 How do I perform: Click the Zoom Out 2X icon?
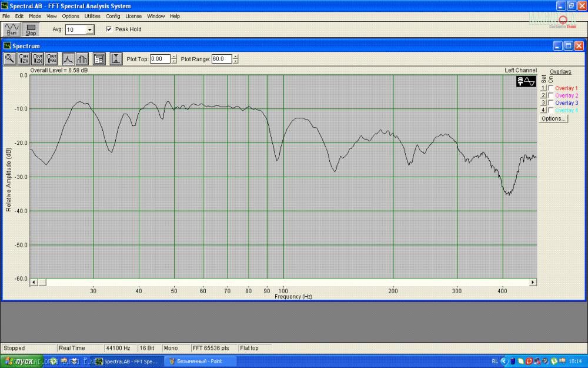[38, 58]
